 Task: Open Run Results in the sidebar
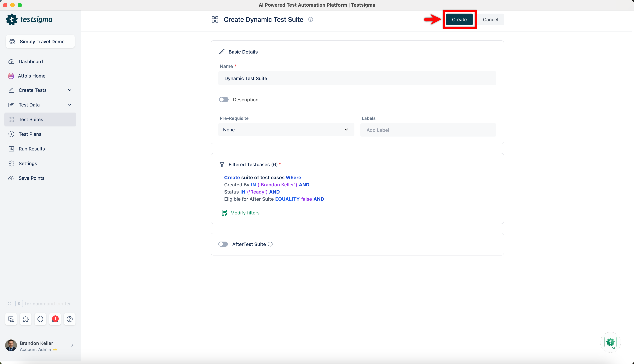tap(32, 148)
